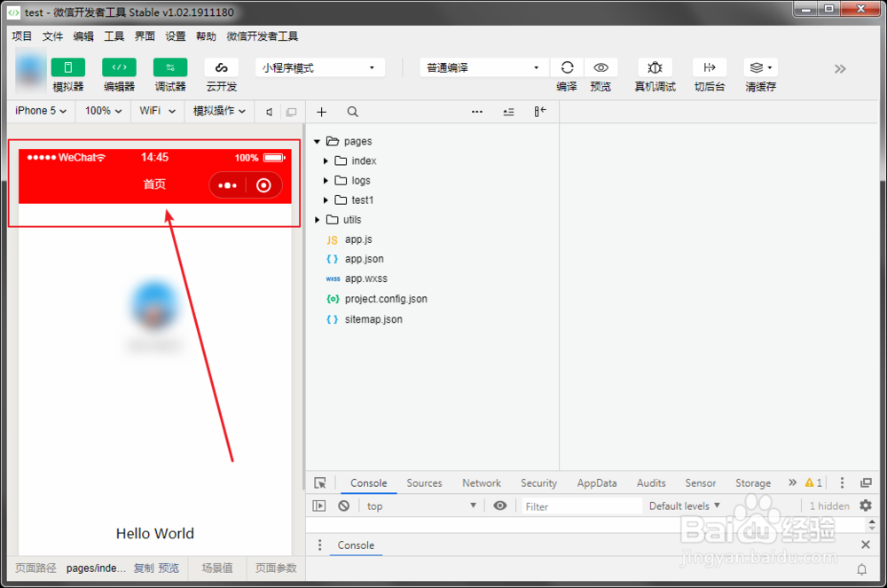Image resolution: width=887 pixels, height=588 pixels.
Task: Click the disable Console logging icon
Action: pyautogui.click(x=344, y=506)
